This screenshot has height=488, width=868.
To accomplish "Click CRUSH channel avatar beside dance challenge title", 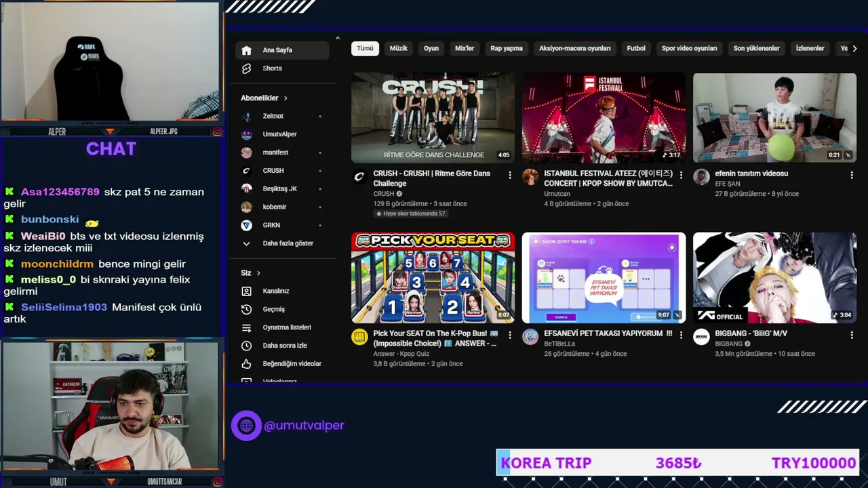I will 359,177.
